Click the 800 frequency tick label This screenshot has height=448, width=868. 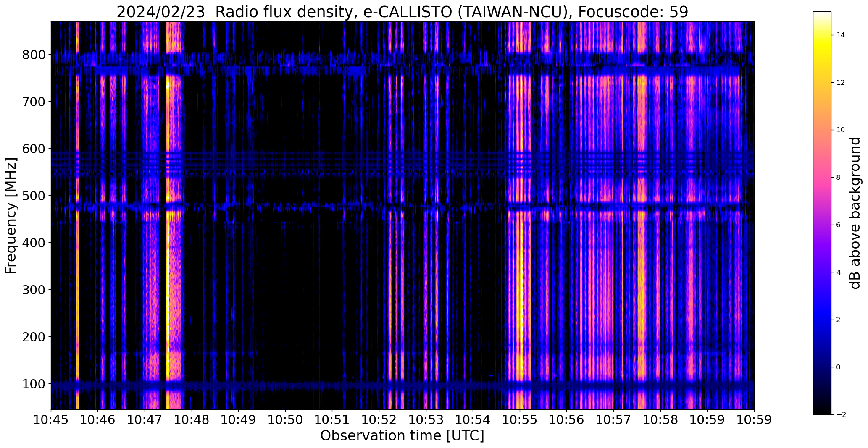pyautogui.click(x=33, y=55)
